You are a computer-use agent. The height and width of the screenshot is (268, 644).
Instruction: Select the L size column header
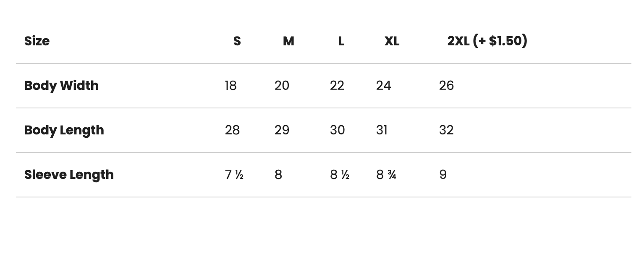click(x=341, y=41)
